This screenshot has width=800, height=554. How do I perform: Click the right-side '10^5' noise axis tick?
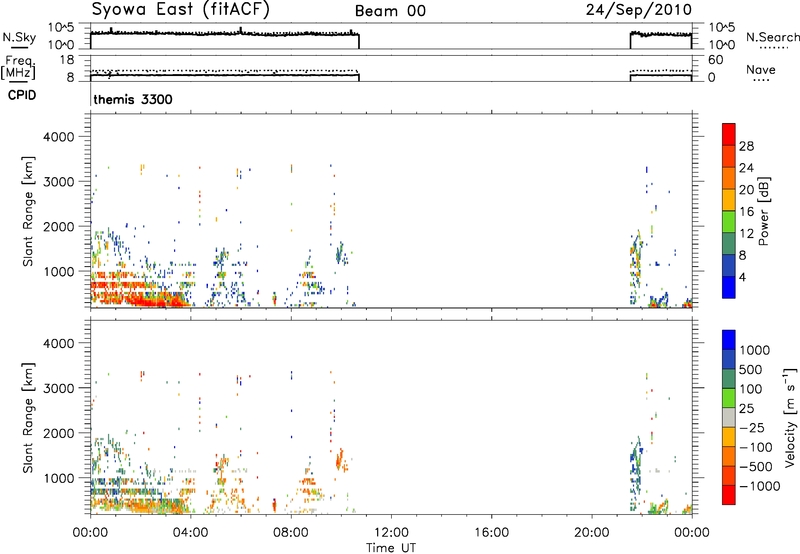[x=721, y=28]
